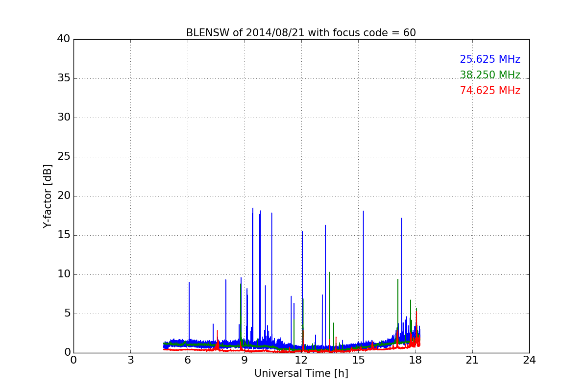
Task: Click the x-axis tick label 3
Action: pyautogui.click(x=130, y=360)
